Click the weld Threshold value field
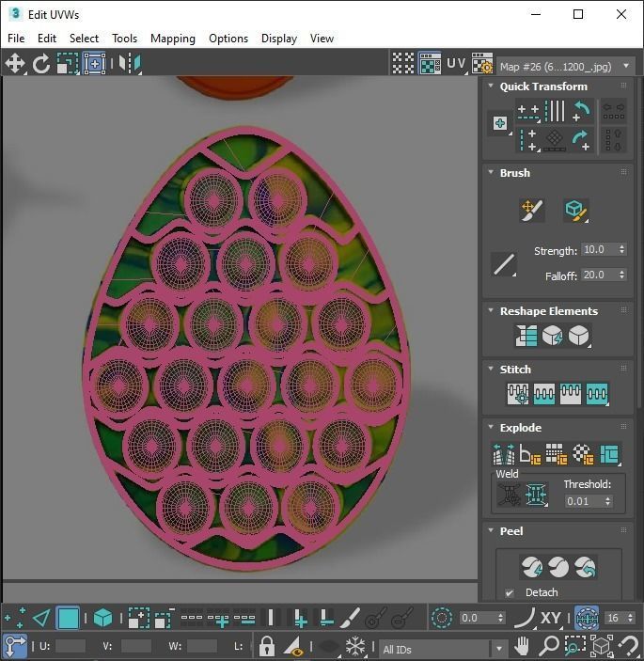The width and height of the screenshot is (644, 661). 584,501
